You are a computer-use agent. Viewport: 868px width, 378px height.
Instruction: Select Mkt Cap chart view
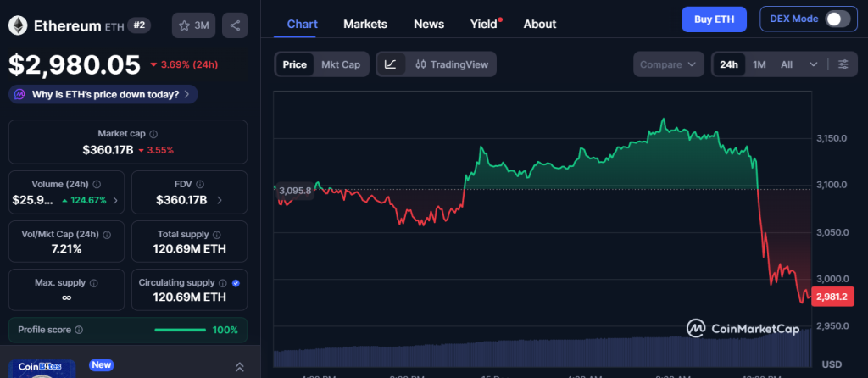[x=341, y=64]
